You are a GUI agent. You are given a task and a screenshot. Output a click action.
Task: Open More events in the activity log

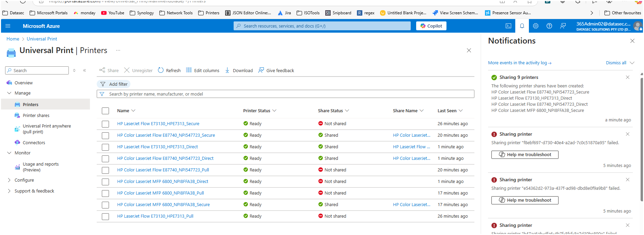(520, 63)
